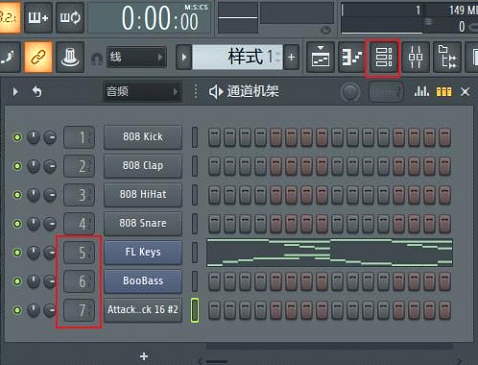Click the BooBass panning knob

tap(33, 281)
